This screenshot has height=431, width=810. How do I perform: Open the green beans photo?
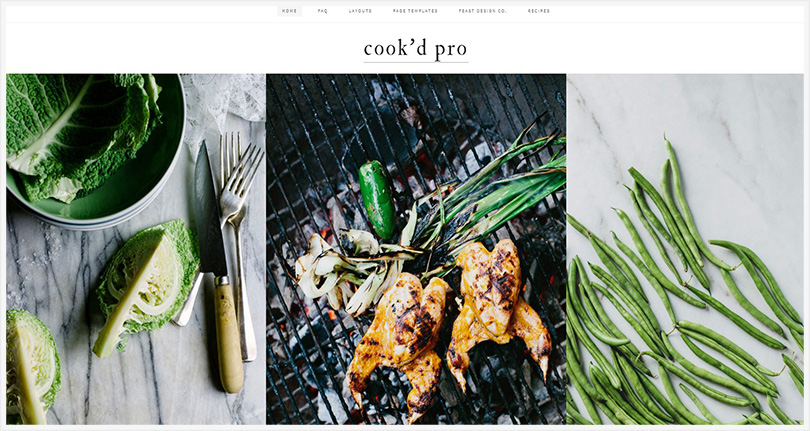click(x=685, y=249)
